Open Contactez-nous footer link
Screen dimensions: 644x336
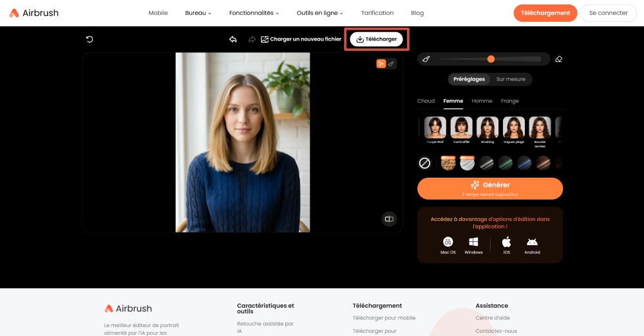click(x=496, y=331)
